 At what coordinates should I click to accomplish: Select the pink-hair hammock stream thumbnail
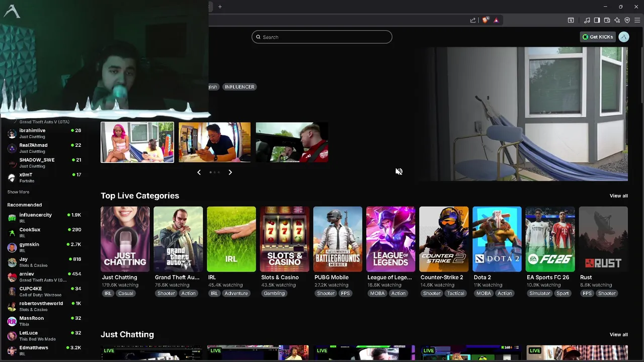click(137, 142)
